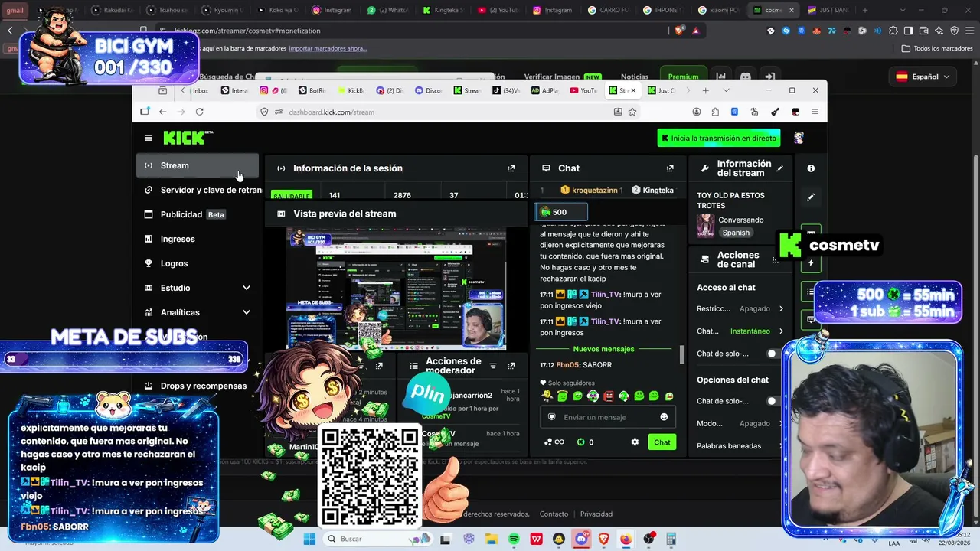Open the profile avatar in Kick header
Viewport: 980px width, 551px height.
(x=799, y=138)
